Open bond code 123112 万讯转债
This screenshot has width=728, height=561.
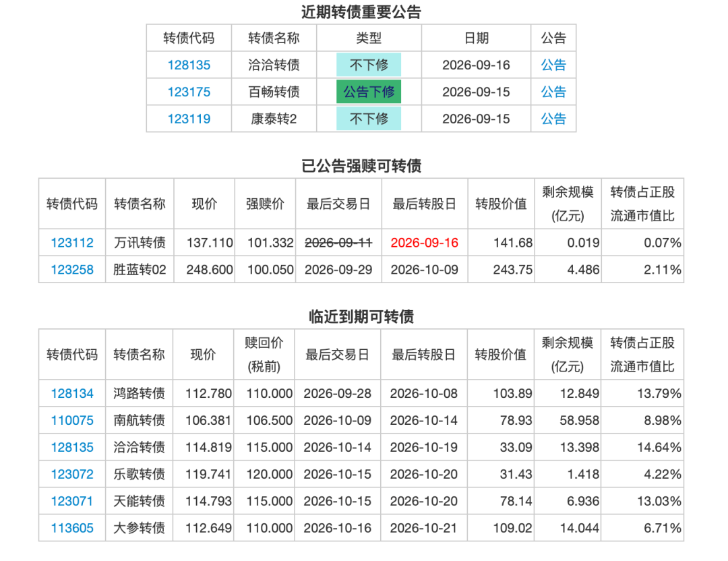72,243
